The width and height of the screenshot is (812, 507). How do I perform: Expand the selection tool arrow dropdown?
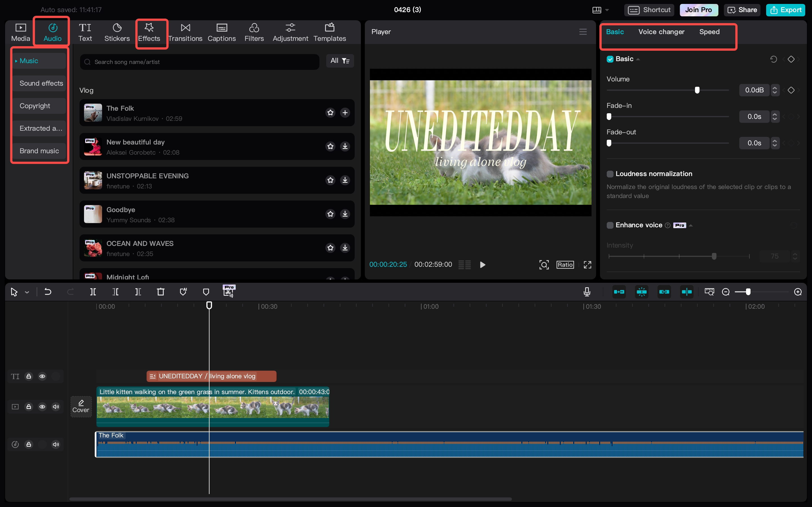click(27, 292)
